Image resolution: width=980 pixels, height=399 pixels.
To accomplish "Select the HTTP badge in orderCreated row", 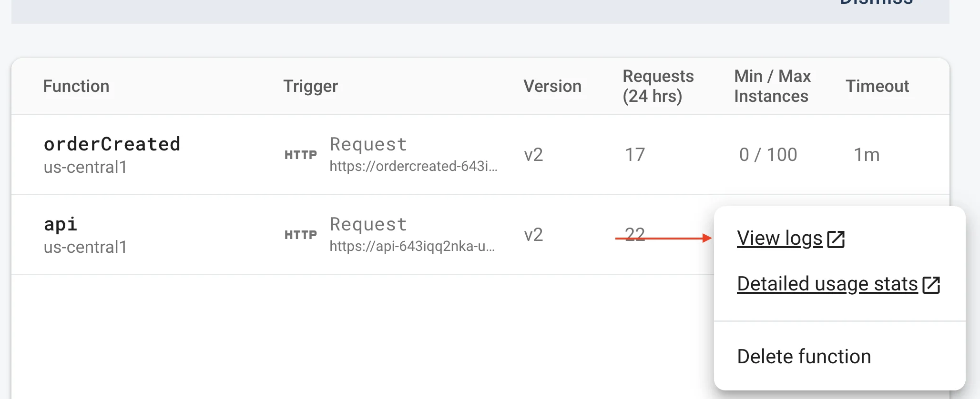I will [x=301, y=155].
